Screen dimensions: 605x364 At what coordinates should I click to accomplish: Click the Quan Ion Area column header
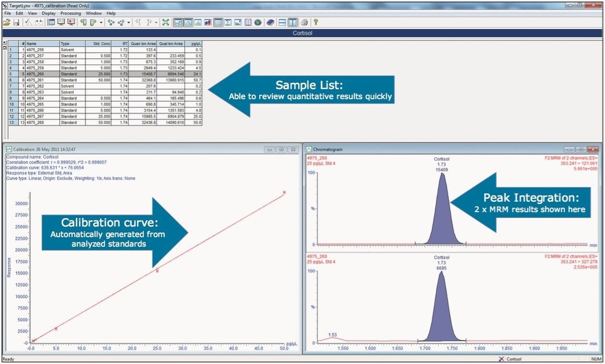click(143, 44)
